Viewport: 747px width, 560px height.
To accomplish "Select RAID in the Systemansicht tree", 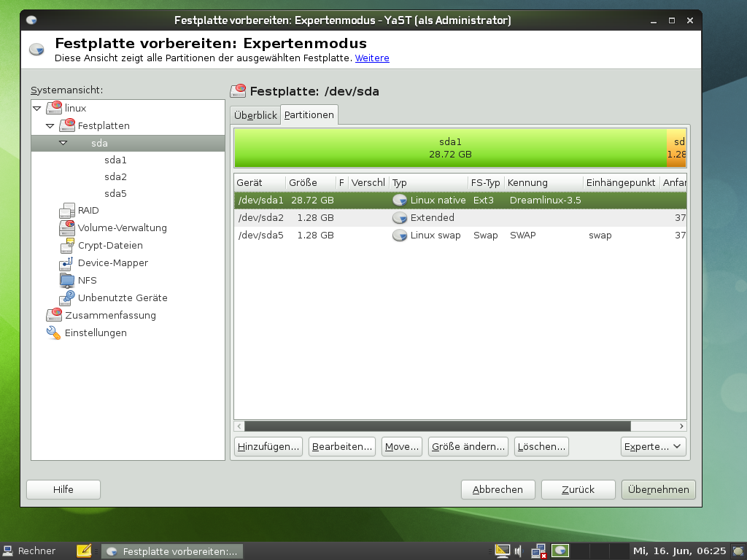I will [x=87, y=210].
